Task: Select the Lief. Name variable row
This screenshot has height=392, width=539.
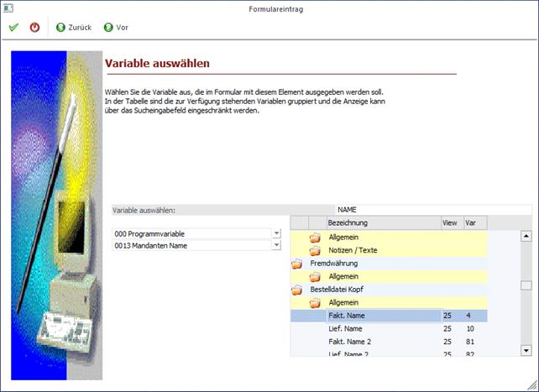Action: pos(346,328)
